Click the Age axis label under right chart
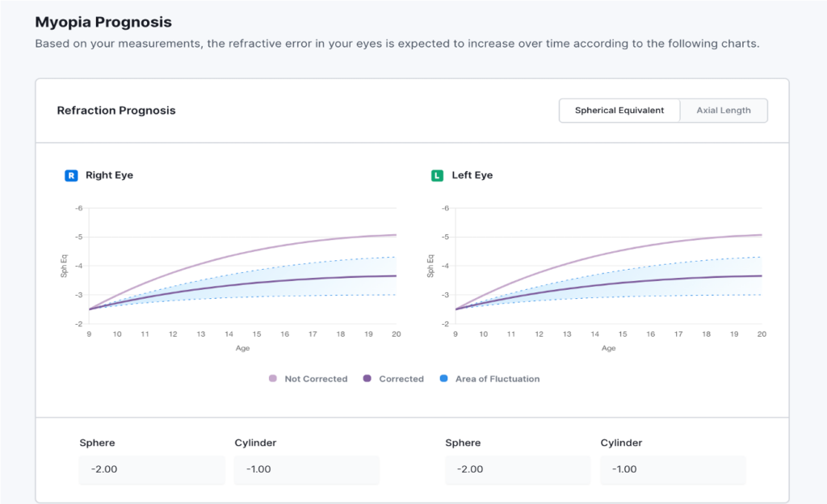The width and height of the screenshot is (827, 504). coord(242,348)
